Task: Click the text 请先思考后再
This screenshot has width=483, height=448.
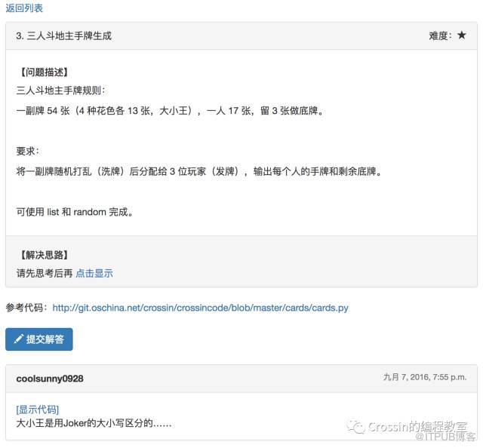Action: tap(45, 273)
